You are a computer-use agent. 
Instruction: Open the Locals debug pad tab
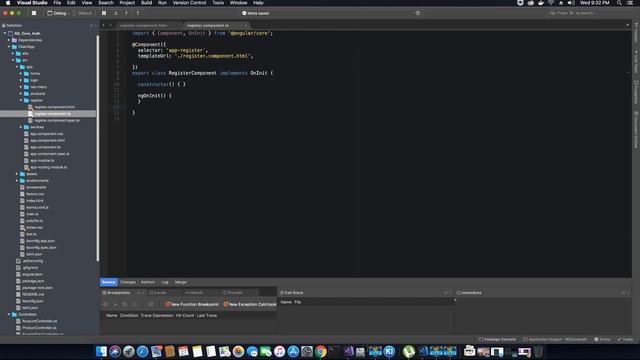pos(158,293)
